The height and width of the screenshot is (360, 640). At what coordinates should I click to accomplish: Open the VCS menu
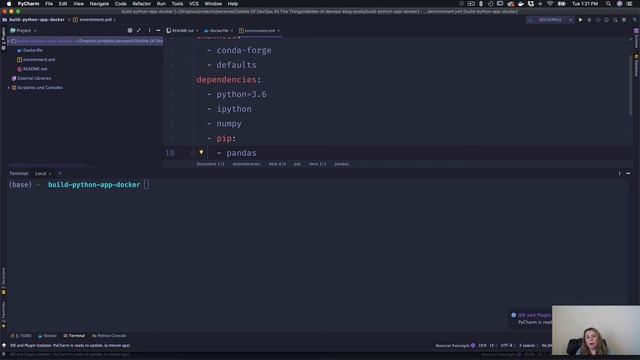[x=194, y=4]
